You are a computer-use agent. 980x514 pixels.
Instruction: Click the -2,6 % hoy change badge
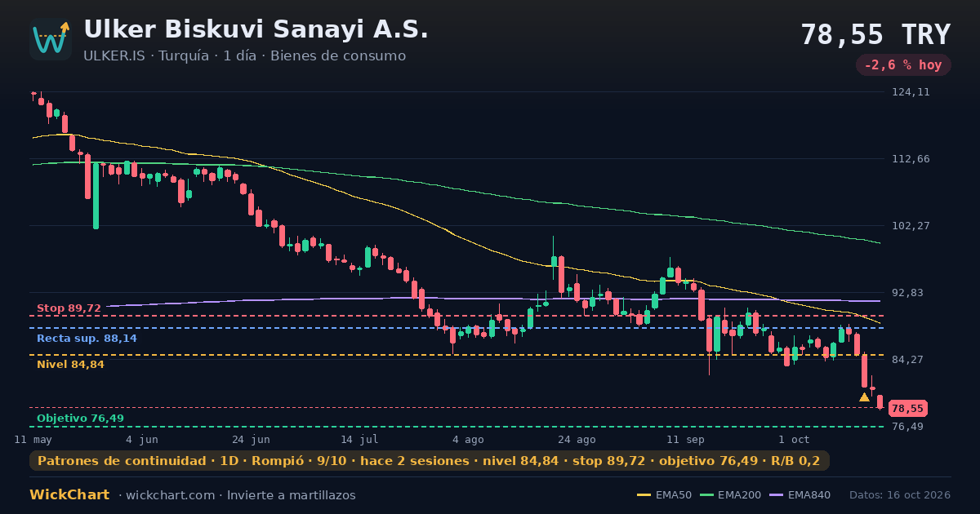tap(903, 65)
